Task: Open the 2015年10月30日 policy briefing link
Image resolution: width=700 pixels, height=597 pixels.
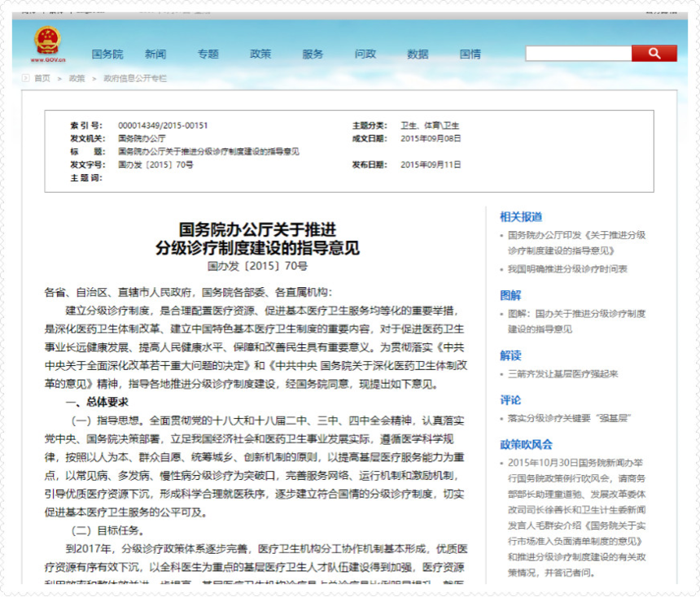Action: 576,517
